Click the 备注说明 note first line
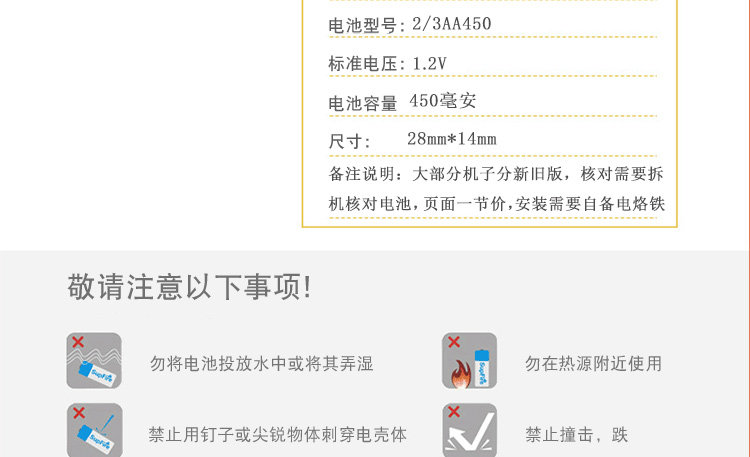Image resolution: width=750 pixels, height=457 pixels. tap(496, 174)
